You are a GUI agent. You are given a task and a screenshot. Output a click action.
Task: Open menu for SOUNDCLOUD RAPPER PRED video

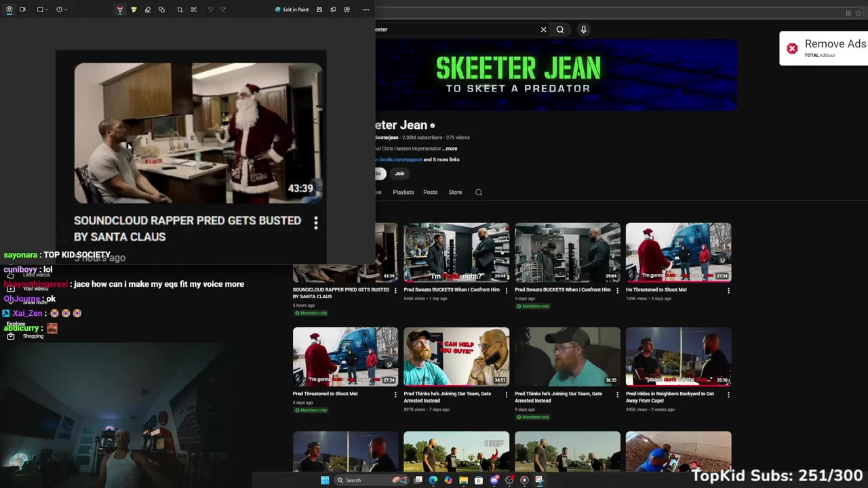(x=395, y=291)
